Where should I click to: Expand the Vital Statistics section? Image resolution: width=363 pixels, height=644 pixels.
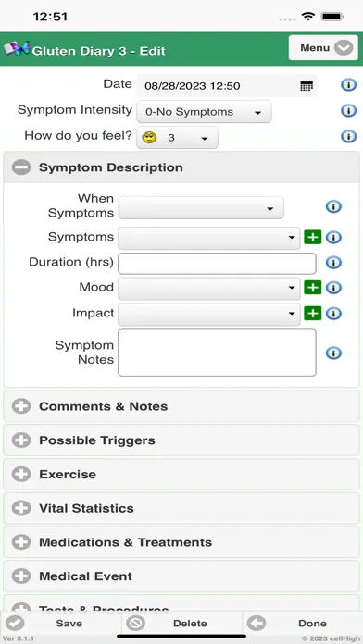pos(181,509)
